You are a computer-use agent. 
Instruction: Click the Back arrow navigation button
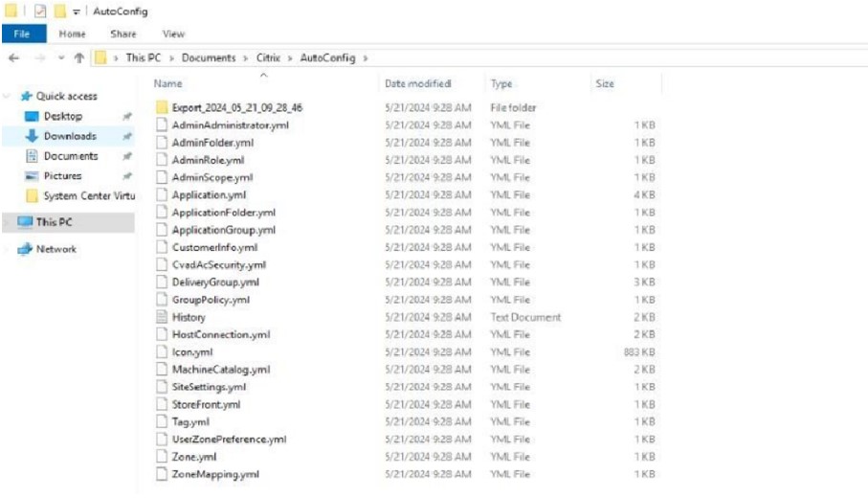[14, 58]
